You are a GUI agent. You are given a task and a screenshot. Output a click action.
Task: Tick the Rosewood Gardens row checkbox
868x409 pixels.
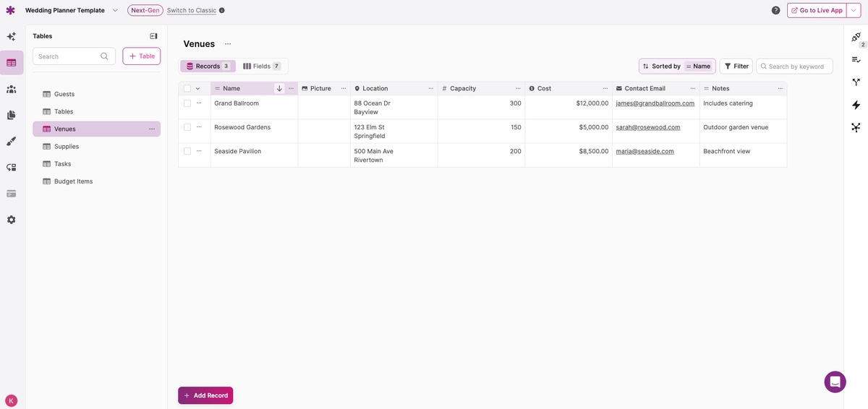coord(187,127)
